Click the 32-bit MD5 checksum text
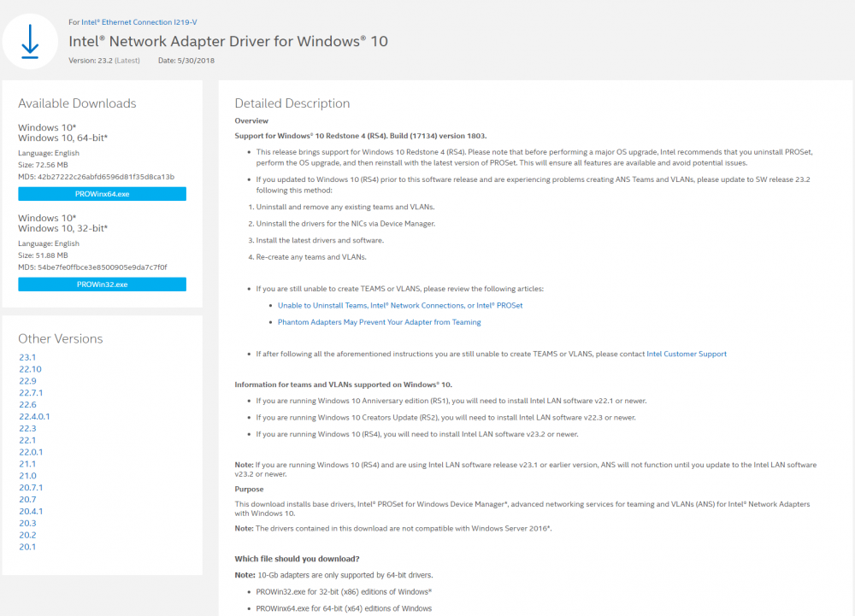Image resolution: width=855 pixels, height=616 pixels. pyautogui.click(x=92, y=267)
